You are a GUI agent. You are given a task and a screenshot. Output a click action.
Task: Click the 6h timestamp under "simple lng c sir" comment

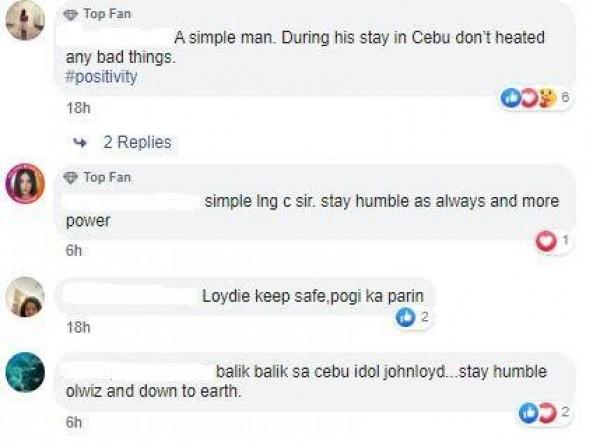coord(73,251)
